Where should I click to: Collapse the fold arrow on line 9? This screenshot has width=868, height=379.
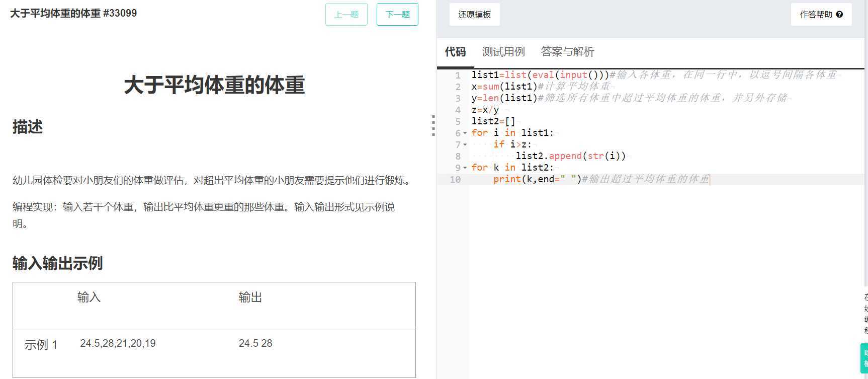coord(465,168)
